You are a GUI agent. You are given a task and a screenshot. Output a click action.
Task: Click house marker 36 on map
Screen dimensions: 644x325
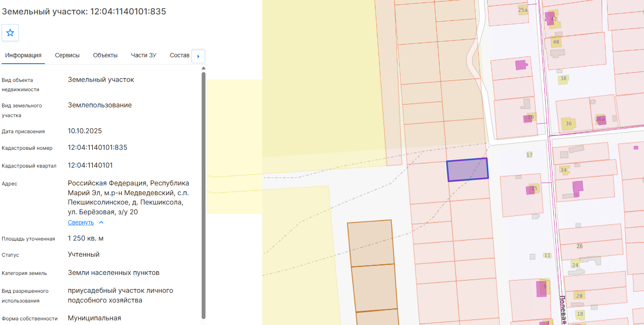pyautogui.click(x=569, y=123)
